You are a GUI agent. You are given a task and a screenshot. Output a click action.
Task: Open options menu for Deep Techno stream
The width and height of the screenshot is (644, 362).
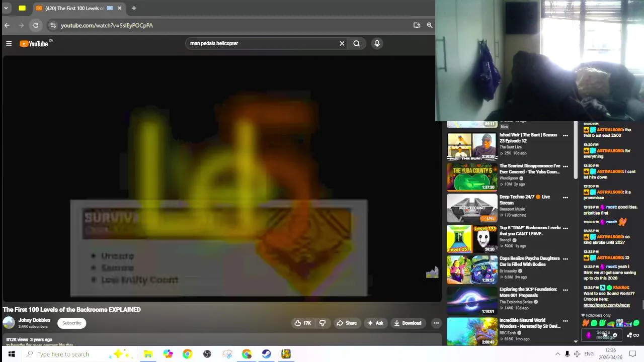[566, 198]
